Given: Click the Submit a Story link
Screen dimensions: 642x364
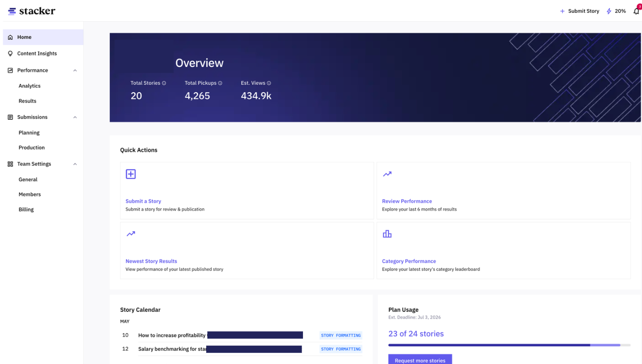Looking at the screenshot, I should (143, 201).
